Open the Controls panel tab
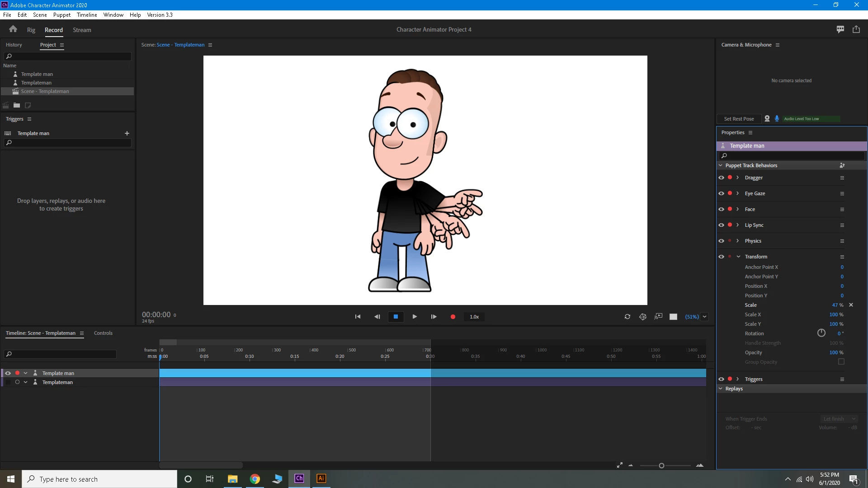 (103, 333)
